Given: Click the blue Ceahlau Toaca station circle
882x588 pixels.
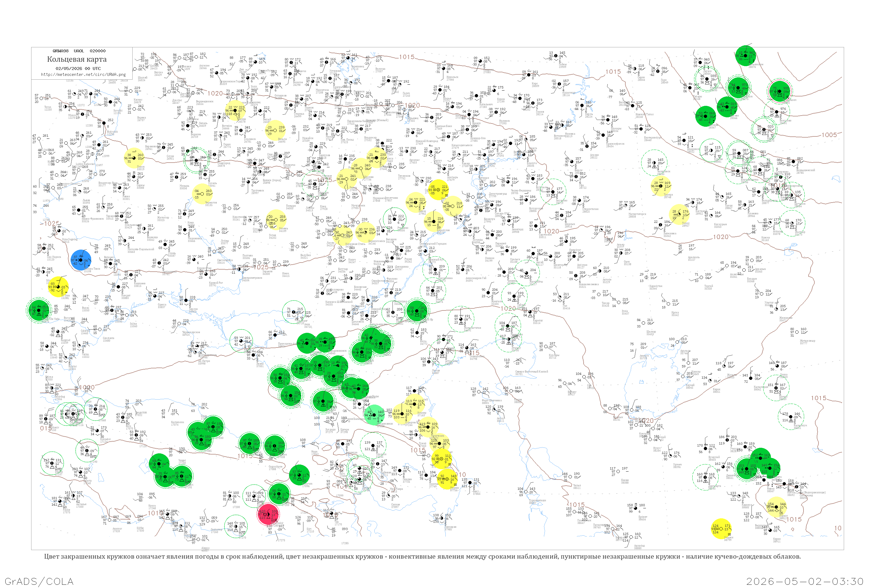Looking at the screenshot, I should 81,260.
